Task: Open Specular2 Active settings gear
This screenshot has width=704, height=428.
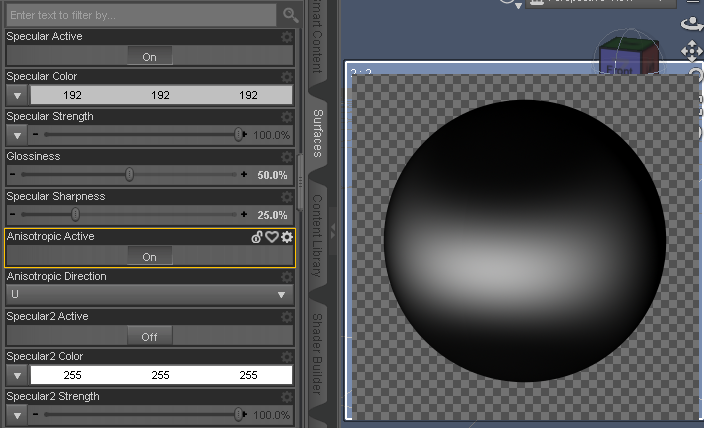Action: click(x=286, y=317)
